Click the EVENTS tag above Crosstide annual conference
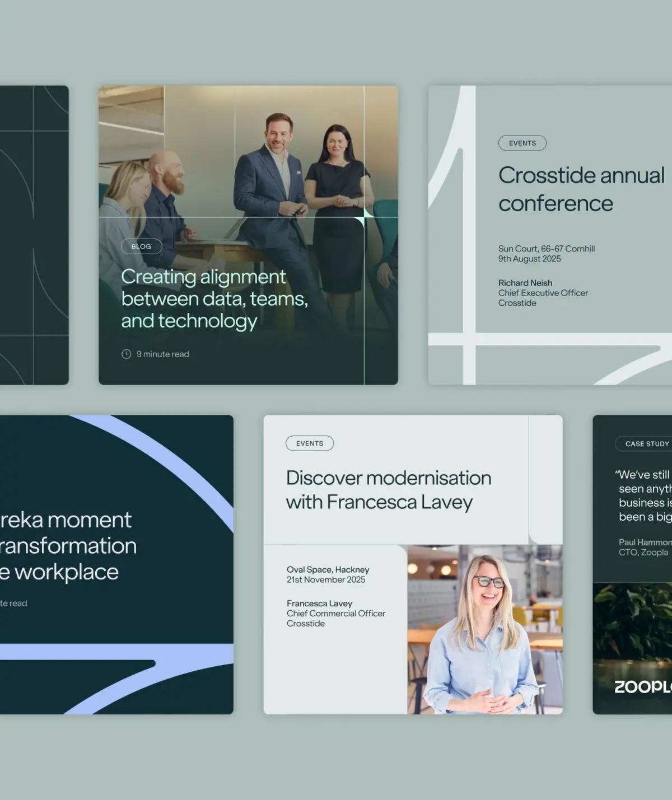Viewport: 672px width, 800px height. tap(522, 143)
